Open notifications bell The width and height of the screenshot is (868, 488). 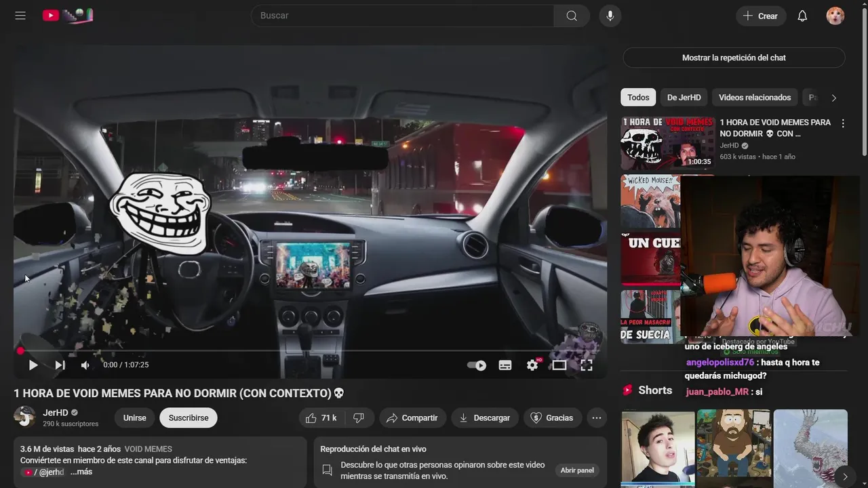pyautogui.click(x=802, y=16)
